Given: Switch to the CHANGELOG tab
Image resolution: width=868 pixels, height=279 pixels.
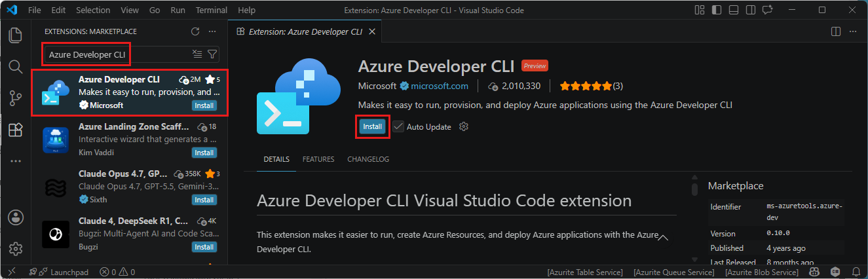Looking at the screenshot, I should (x=368, y=159).
